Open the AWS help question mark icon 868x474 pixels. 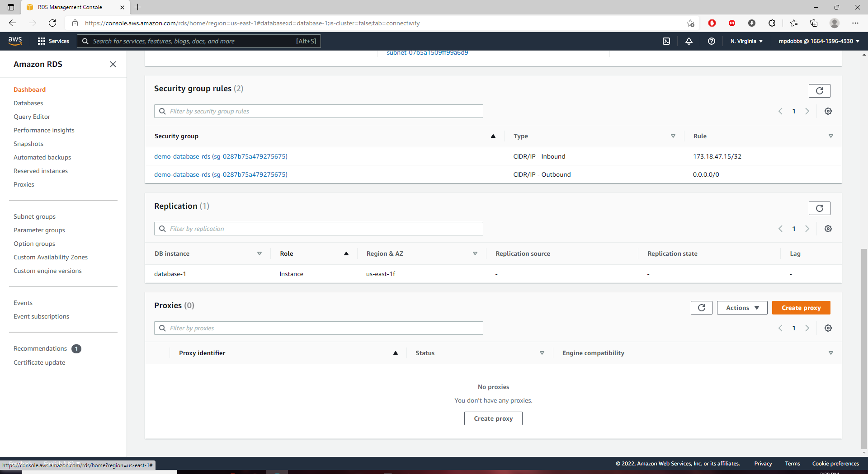(712, 41)
